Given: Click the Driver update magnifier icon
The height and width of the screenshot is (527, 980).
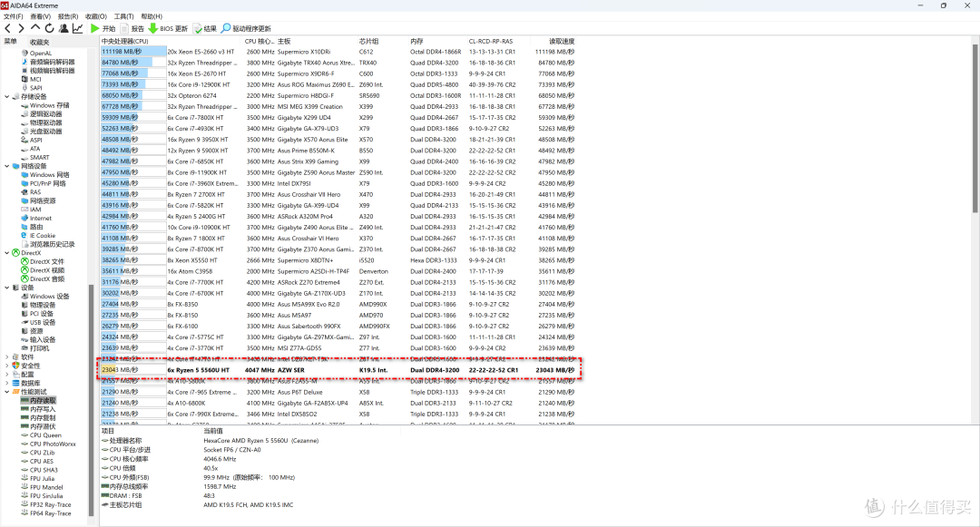Looking at the screenshot, I should [x=226, y=28].
